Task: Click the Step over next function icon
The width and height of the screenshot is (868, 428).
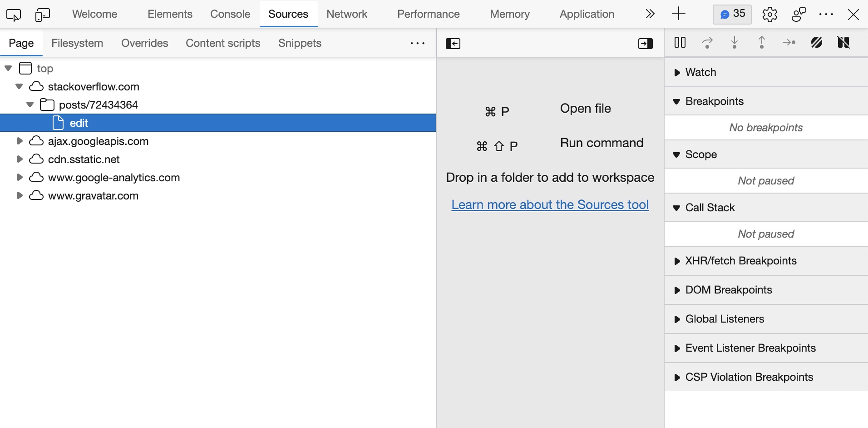Action: coord(707,43)
